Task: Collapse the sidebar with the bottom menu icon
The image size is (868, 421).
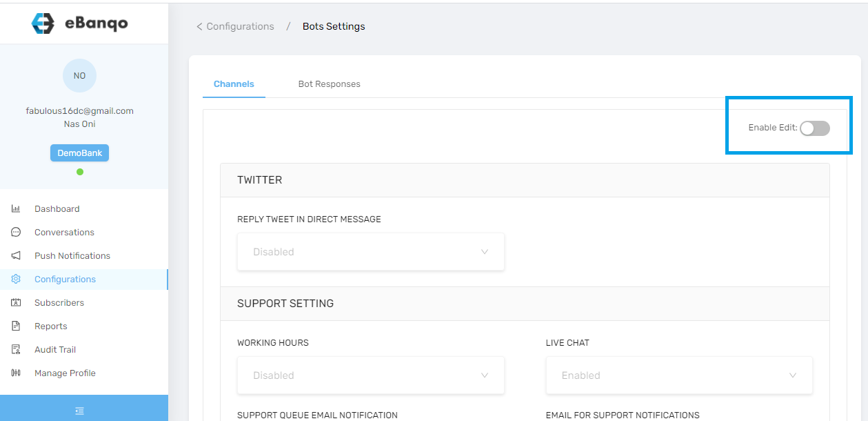Action: pos(80,411)
